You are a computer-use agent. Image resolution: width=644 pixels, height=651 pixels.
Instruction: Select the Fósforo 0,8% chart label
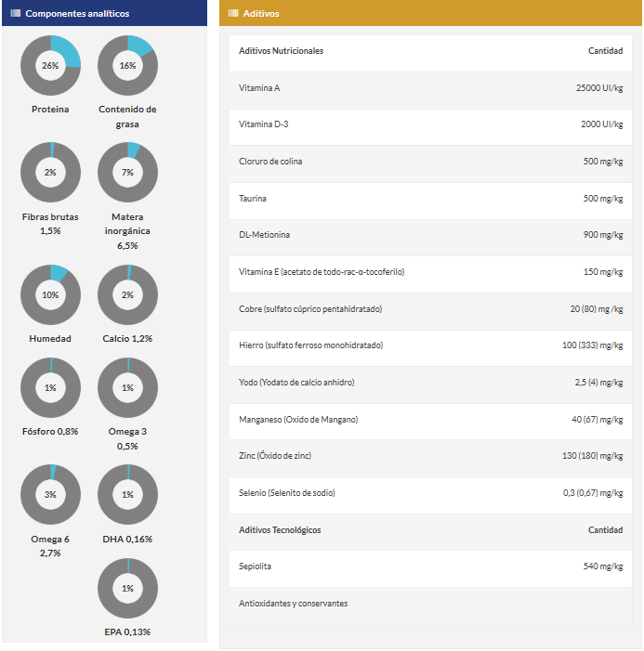(50, 432)
